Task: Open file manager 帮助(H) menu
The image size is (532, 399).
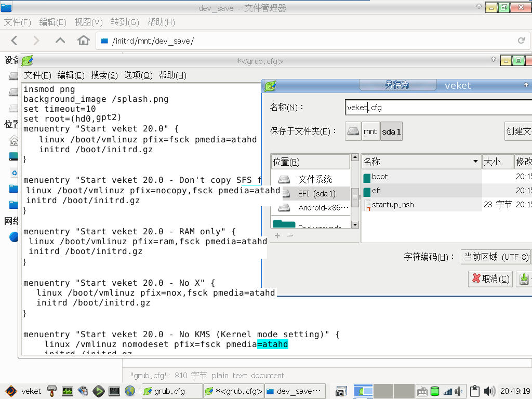Action: (161, 22)
